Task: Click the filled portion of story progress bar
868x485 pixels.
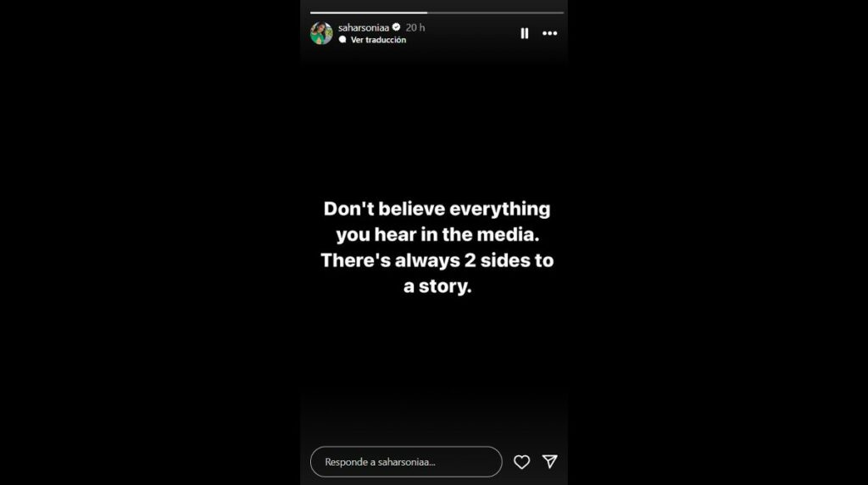Action: 369,12
